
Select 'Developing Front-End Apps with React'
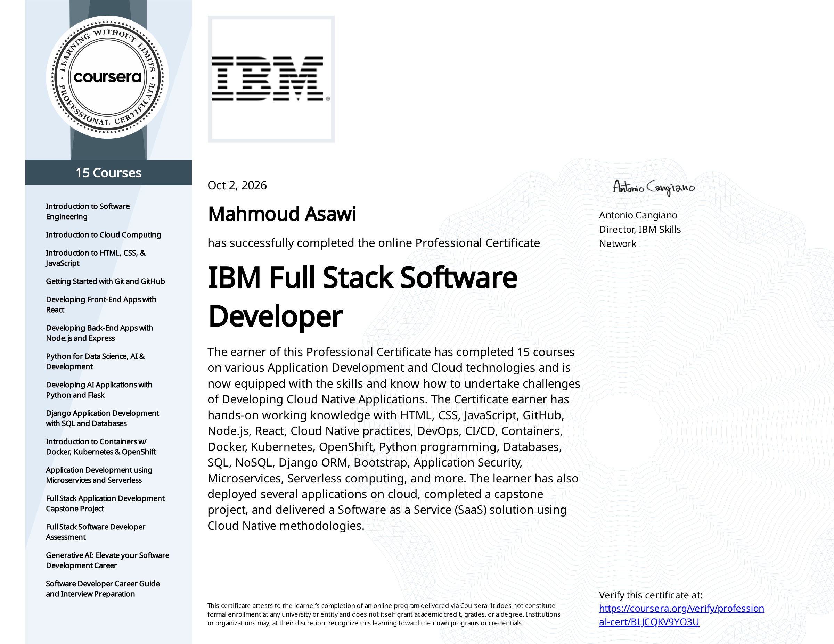pyautogui.click(x=101, y=305)
